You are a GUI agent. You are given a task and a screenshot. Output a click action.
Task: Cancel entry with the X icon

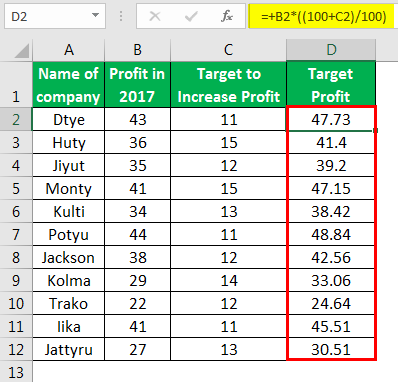pos(155,16)
